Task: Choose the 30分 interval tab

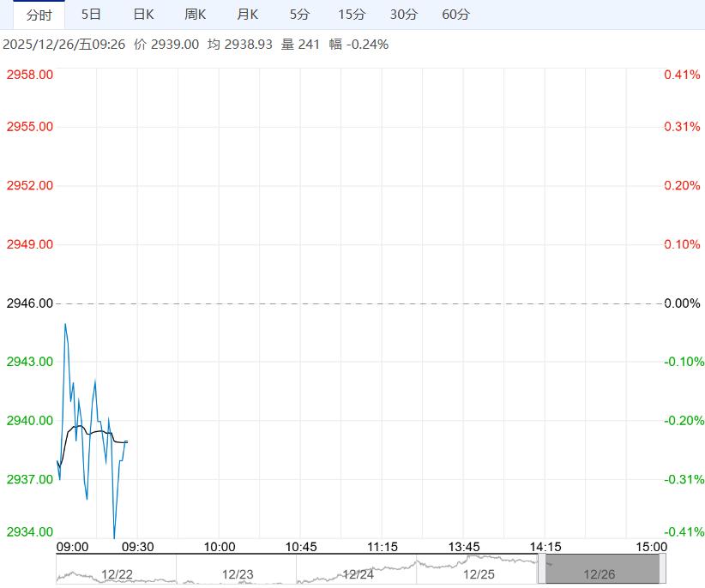Action: 404,15
